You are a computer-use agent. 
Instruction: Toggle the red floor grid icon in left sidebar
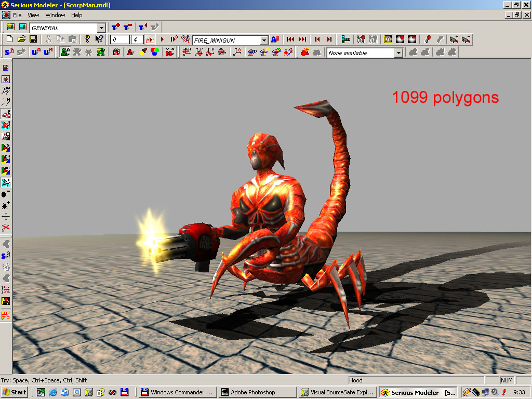[6, 315]
